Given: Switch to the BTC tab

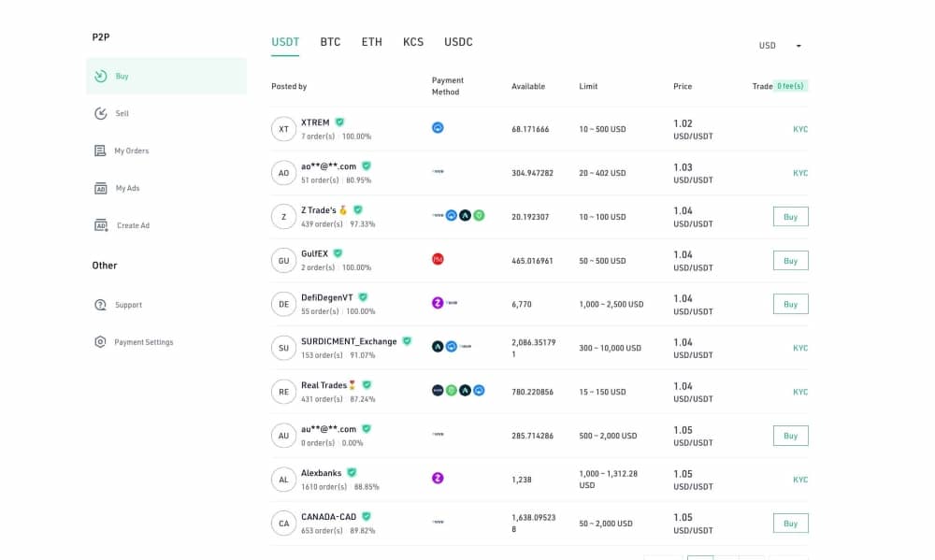Looking at the screenshot, I should pos(330,42).
